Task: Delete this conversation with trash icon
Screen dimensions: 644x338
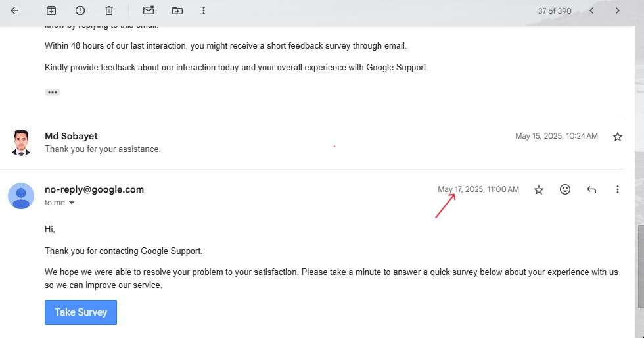Action: [x=109, y=11]
